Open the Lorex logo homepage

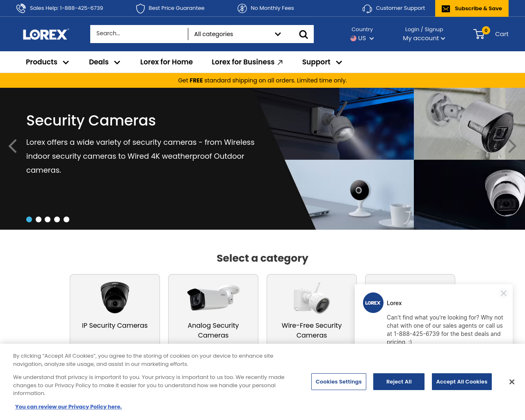(46, 34)
